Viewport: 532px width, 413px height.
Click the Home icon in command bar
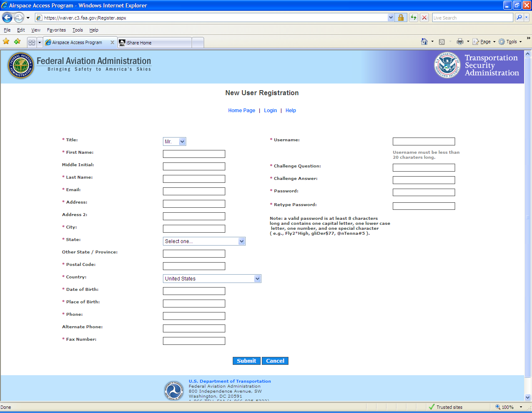coord(424,42)
